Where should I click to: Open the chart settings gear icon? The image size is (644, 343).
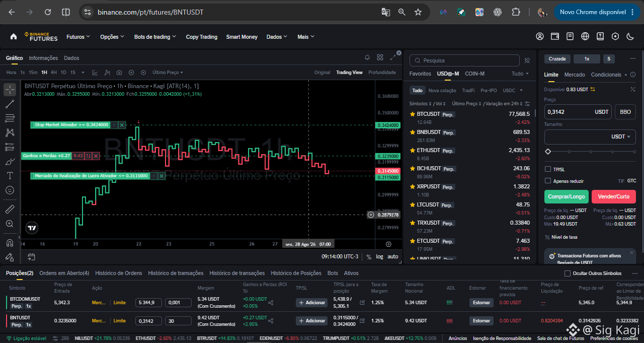click(388, 244)
